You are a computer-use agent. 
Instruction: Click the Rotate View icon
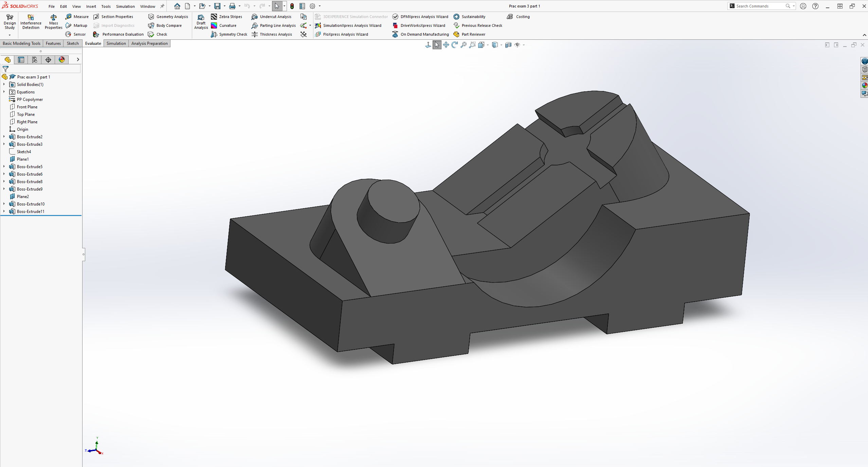[x=455, y=45]
